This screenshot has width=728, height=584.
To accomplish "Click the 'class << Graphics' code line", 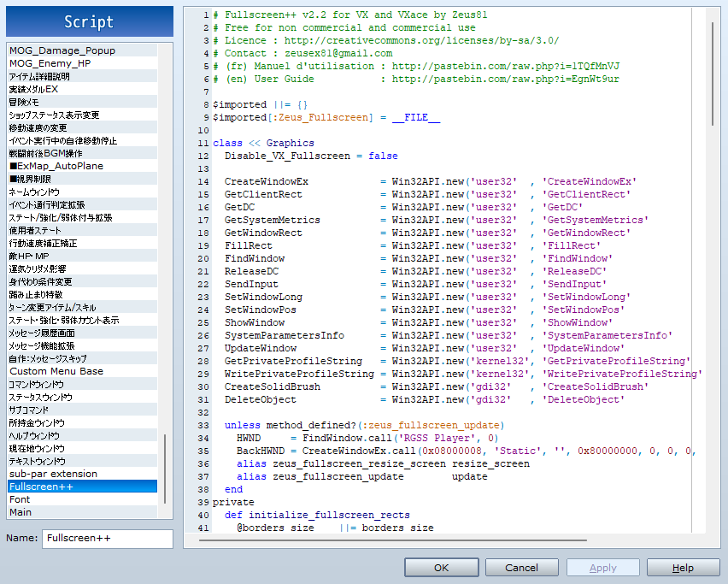I will (x=263, y=143).
